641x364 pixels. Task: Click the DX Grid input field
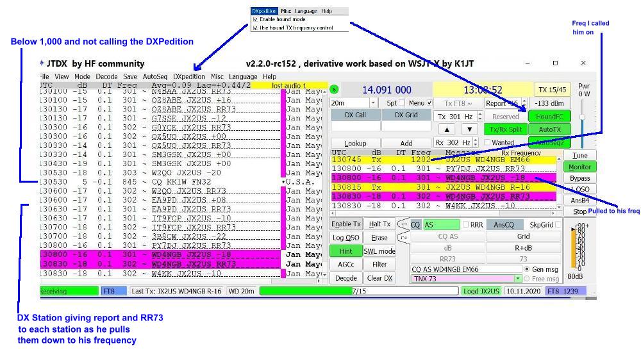pos(406,127)
